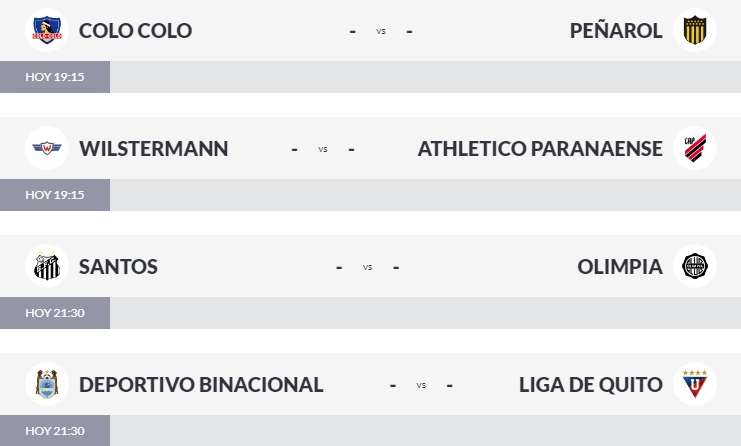Screen dimensions: 741x446
Task: Click the Athletico Paranaense club crest
Action: click(694, 148)
